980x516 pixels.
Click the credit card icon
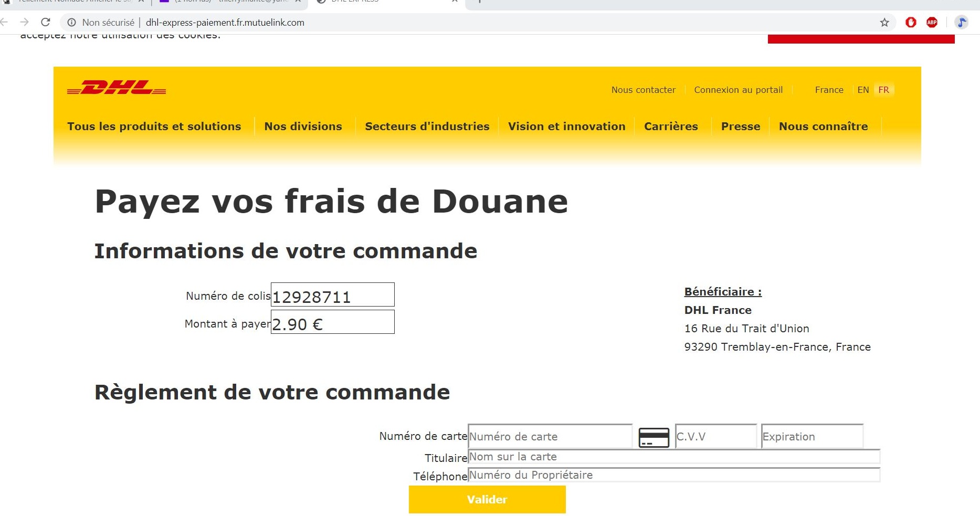click(x=654, y=437)
